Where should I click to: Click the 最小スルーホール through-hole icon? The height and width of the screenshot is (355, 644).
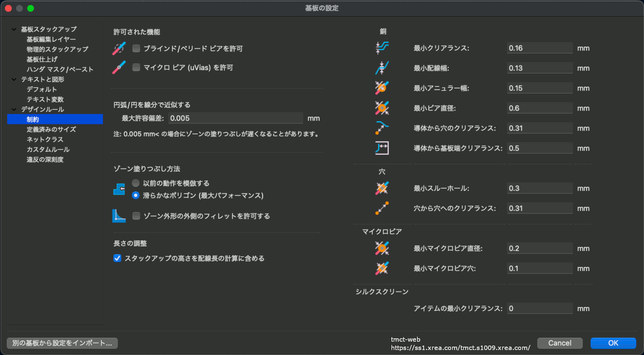pyautogui.click(x=382, y=188)
